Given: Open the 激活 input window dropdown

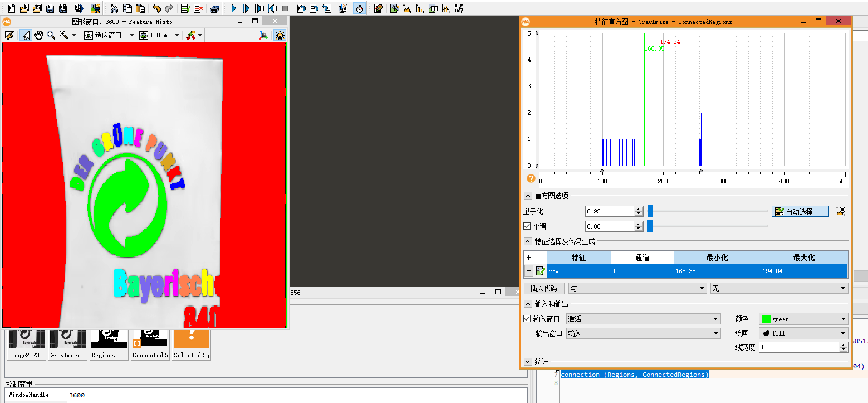Looking at the screenshot, I should tap(644, 319).
